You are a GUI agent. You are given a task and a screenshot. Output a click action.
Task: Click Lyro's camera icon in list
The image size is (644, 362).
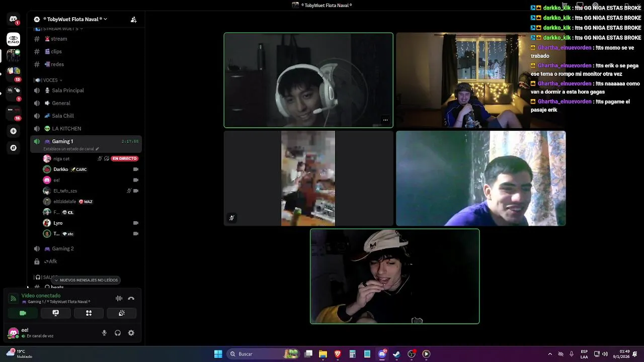135,223
